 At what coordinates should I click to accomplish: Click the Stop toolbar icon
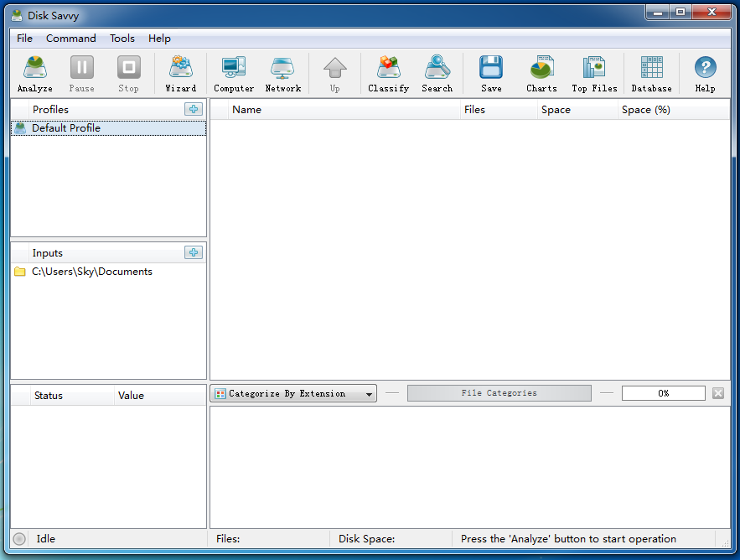click(x=128, y=74)
